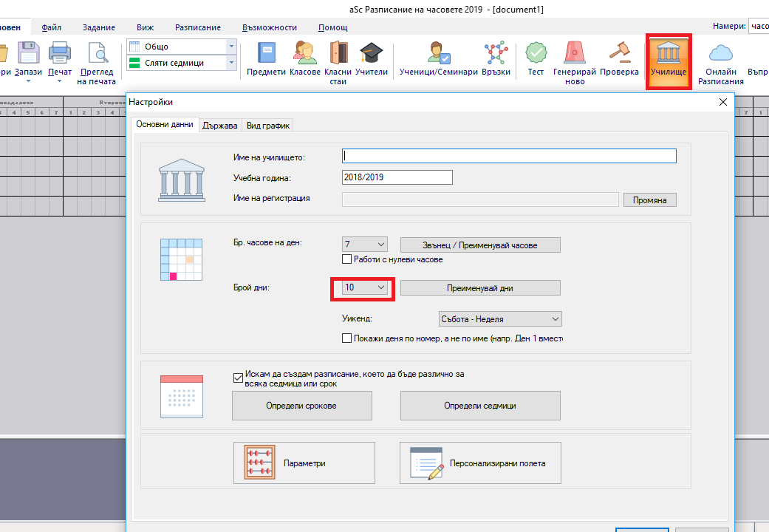This screenshot has height=532, width=769.
Task: Click the Преименувай дни button
Action: 480,288
